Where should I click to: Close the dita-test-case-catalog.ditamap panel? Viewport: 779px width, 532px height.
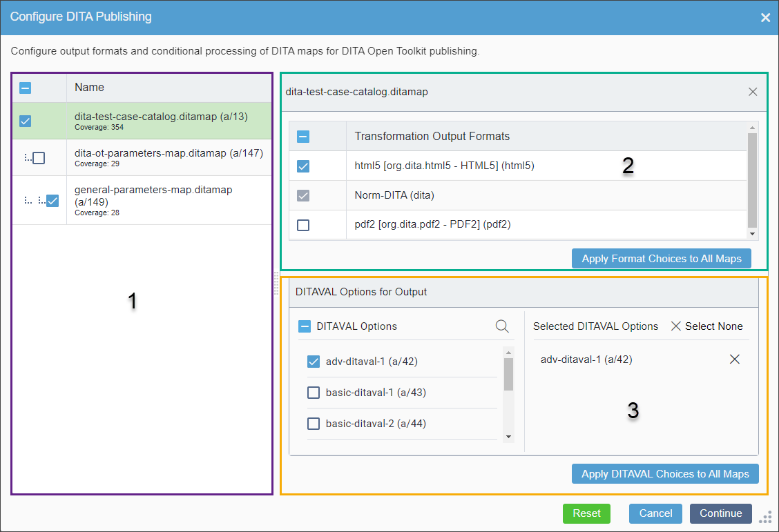(753, 92)
